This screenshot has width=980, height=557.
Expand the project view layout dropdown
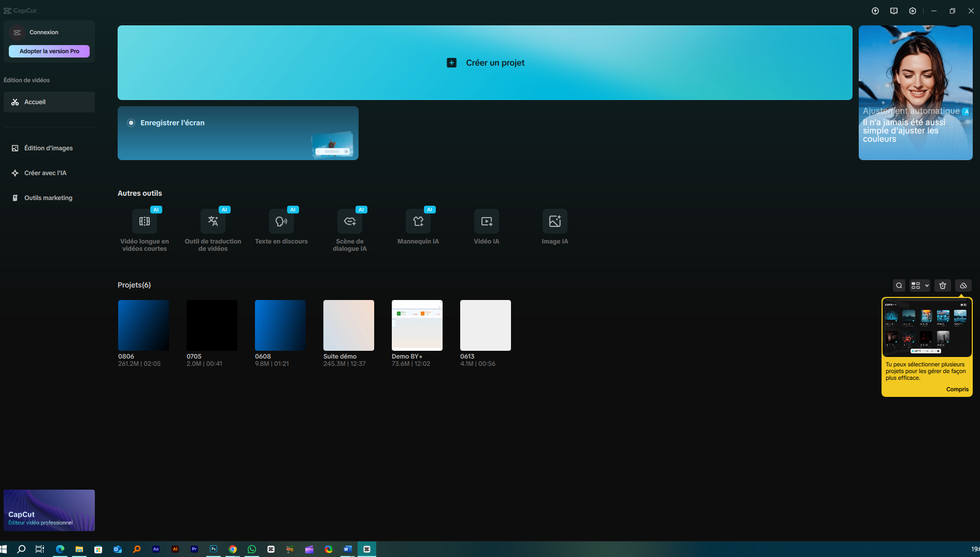point(920,285)
